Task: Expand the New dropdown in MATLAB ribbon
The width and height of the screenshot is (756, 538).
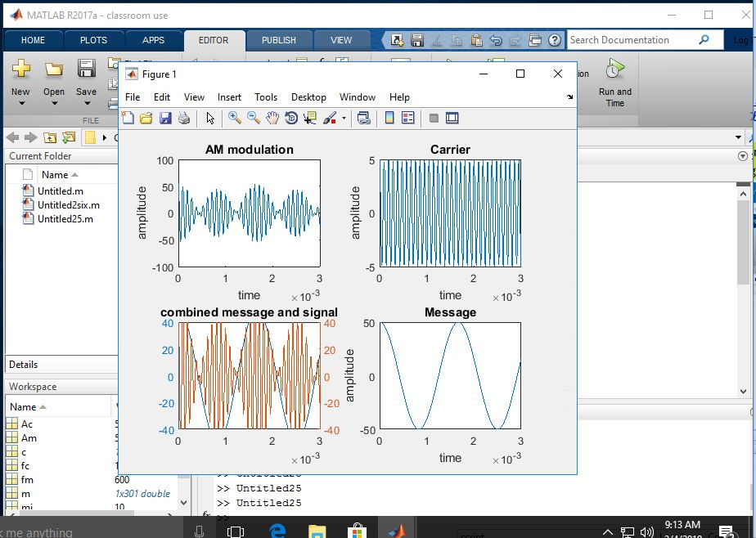Action: [x=21, y=103]
